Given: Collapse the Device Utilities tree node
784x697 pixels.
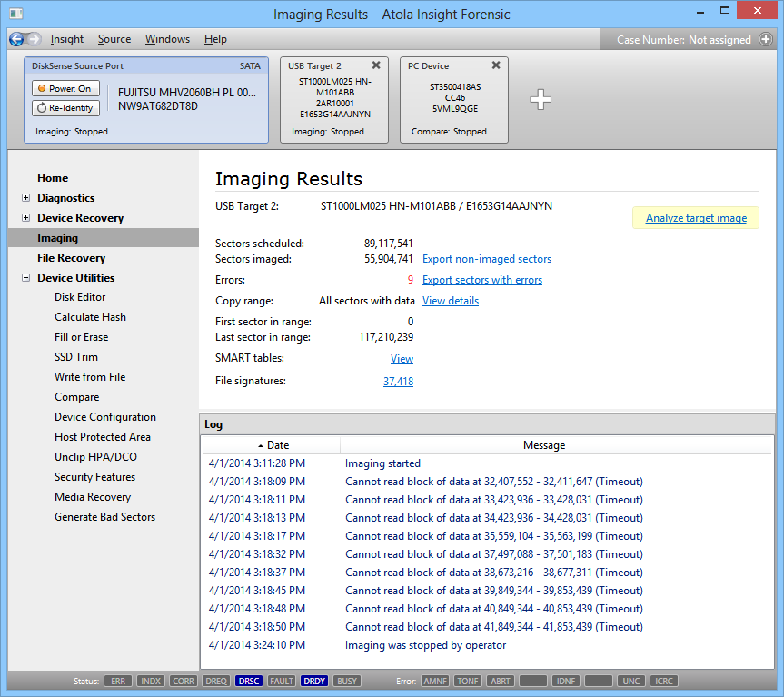Looking at the screenshot, I should (25, 278).
